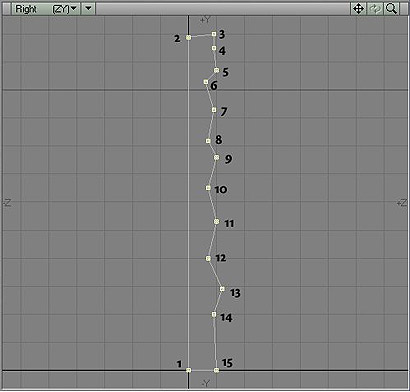
Task: Select the point labeled 6
Action: (x=206, y=82)
